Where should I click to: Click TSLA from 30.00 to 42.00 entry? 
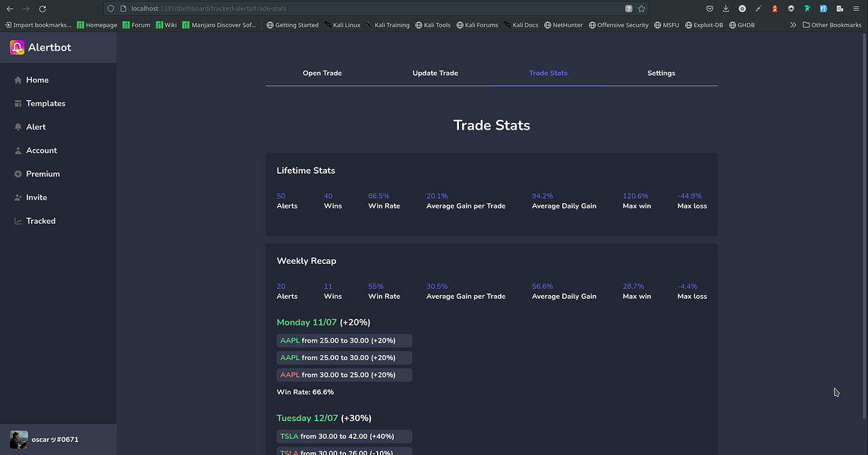(344, 436)
